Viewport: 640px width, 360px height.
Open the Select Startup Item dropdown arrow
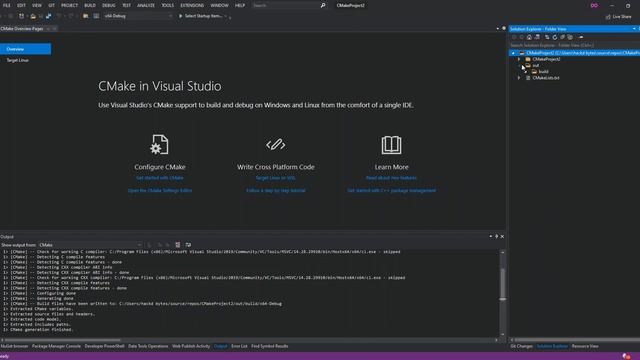click(x=225, y=16)
